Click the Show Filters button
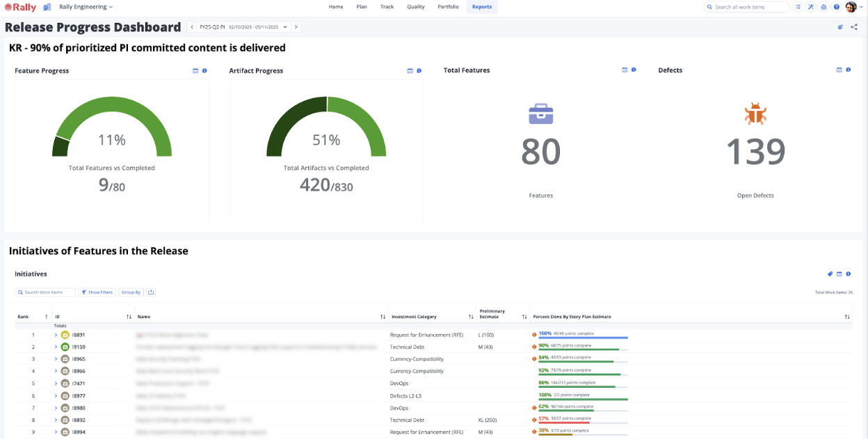The image size is (868, 447). [x=97, y=292]
